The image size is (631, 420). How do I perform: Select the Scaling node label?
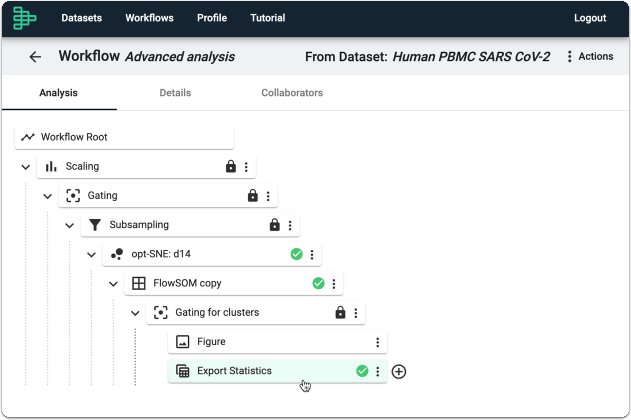click(x=82, y=166)
